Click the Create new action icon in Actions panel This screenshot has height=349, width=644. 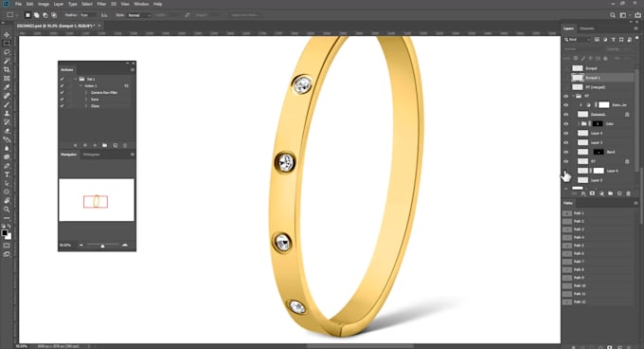[x=115, y=145]
